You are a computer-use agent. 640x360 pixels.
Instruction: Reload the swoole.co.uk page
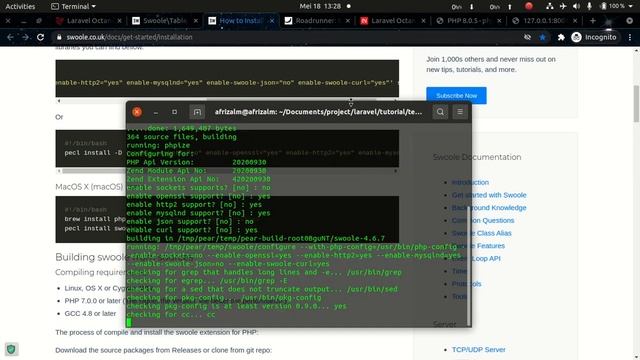click(x=40, y=37)
